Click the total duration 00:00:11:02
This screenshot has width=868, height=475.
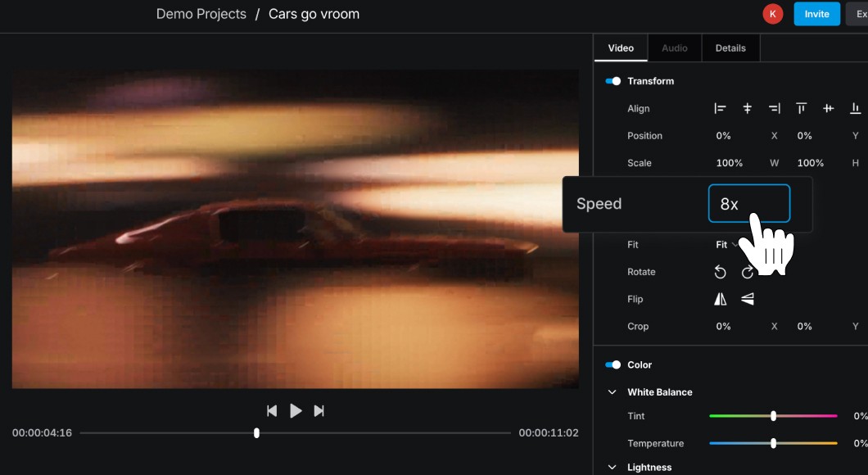549,433
